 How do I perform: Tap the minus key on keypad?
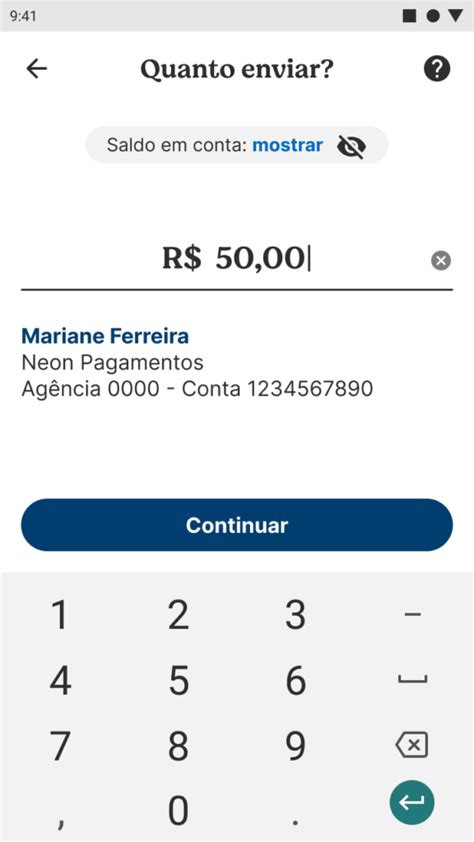pyautogui.click(x=412, y=614)
